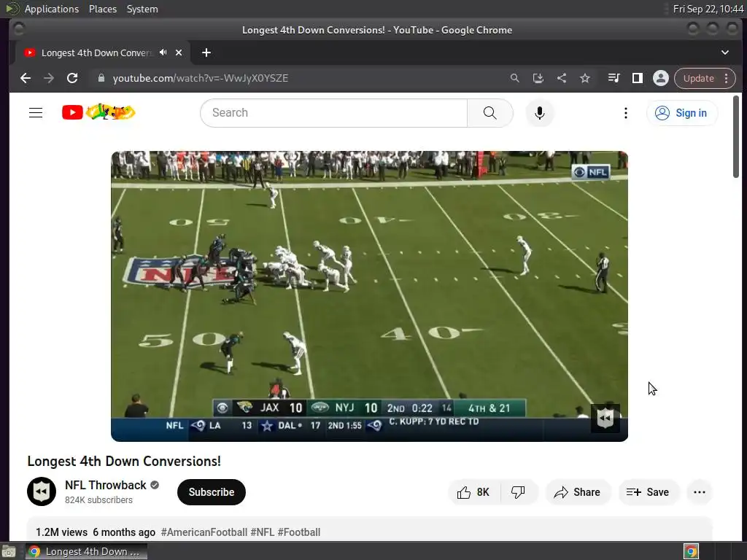Share this page from address bar

click(562, 78)
